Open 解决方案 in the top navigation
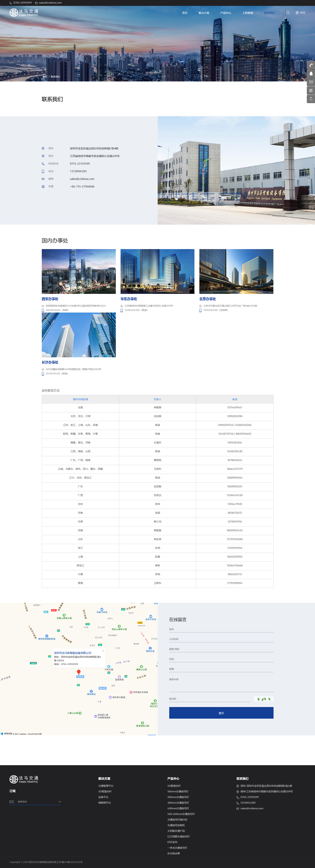Viewport: 315px width, 868px height. (x=204, y=13)
